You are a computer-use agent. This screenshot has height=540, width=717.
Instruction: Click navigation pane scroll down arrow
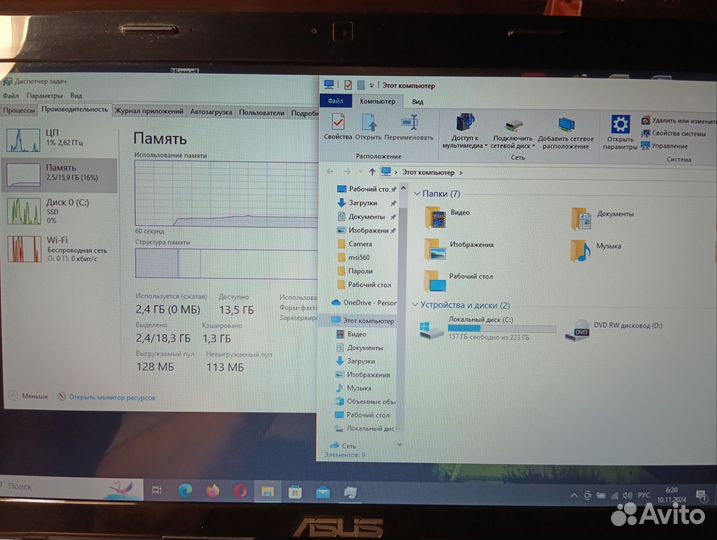tap(400, 444)
